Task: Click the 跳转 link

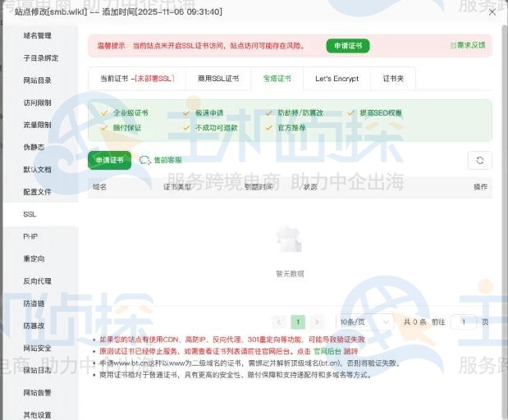Action: point(350,351)
